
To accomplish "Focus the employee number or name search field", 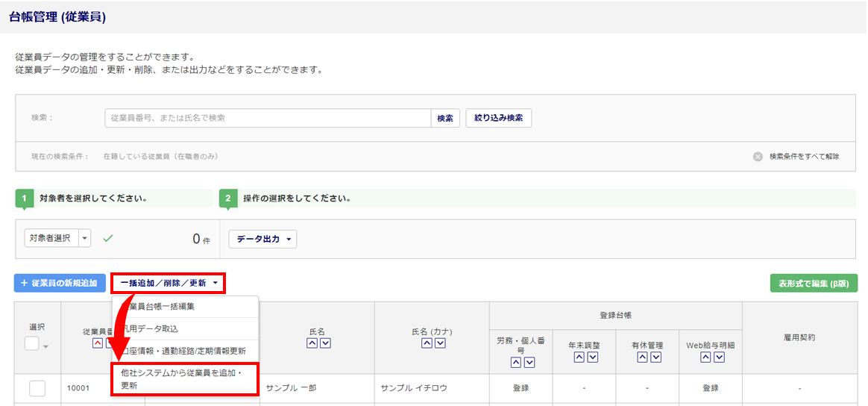I will (x=267, y=118).
